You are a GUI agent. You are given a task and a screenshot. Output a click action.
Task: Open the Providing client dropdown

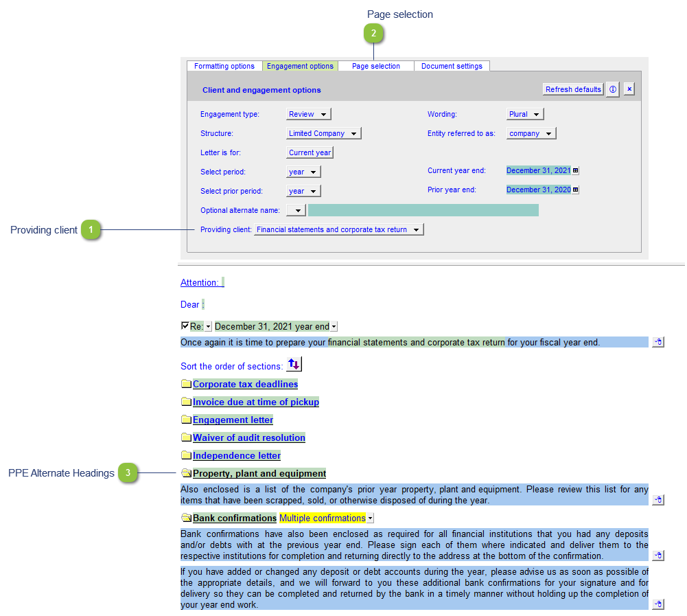(x=339, y=230)
